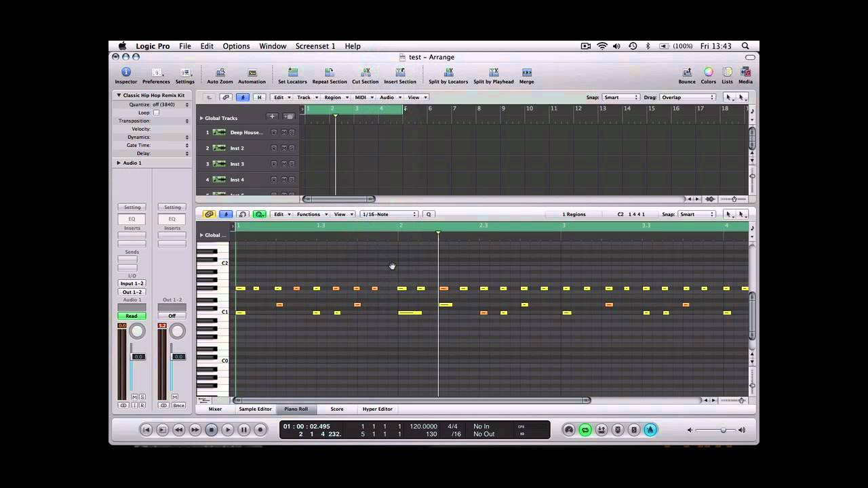This screenshot has width=868, height=488.
Task: Click the Time Machine menu bar icon
Action: click(633, 46)
